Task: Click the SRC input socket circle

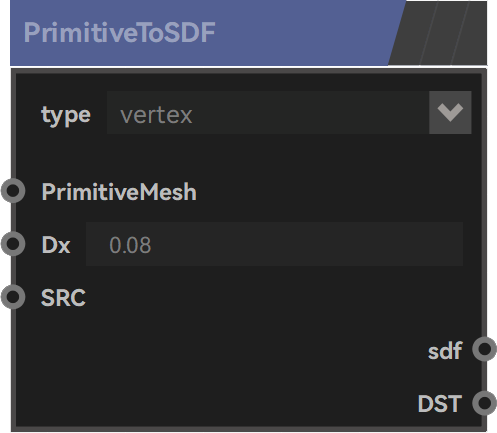Action: click(13, 297)
